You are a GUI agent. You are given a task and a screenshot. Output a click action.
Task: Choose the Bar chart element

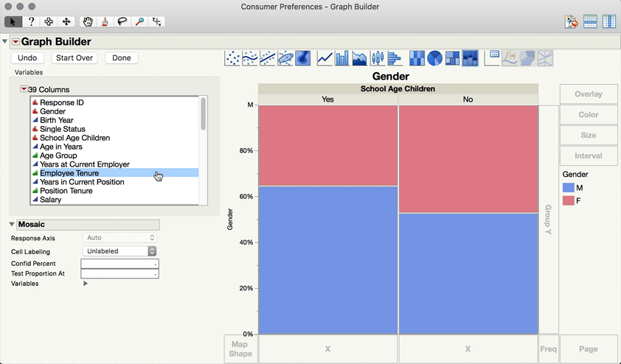pos(342,58)
